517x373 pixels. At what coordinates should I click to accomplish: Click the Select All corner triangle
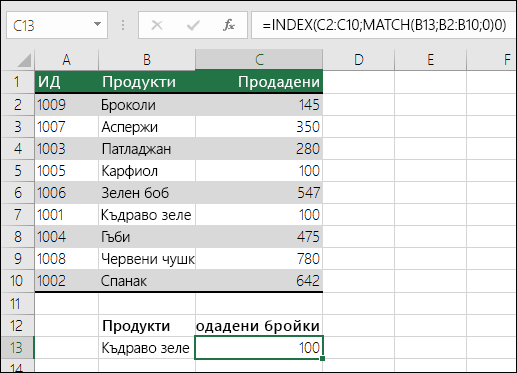pyautogui.click(x=24, y=60)
